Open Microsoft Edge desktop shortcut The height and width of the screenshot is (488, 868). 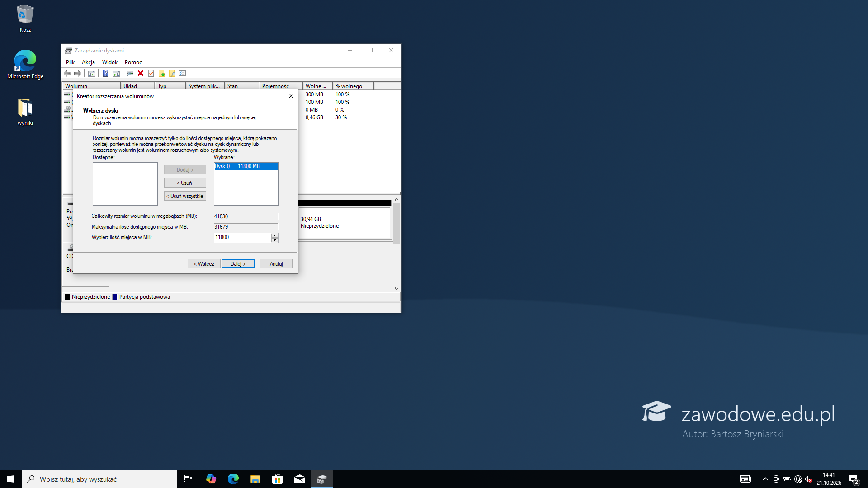pyautogui.click(x=25, y=65)
